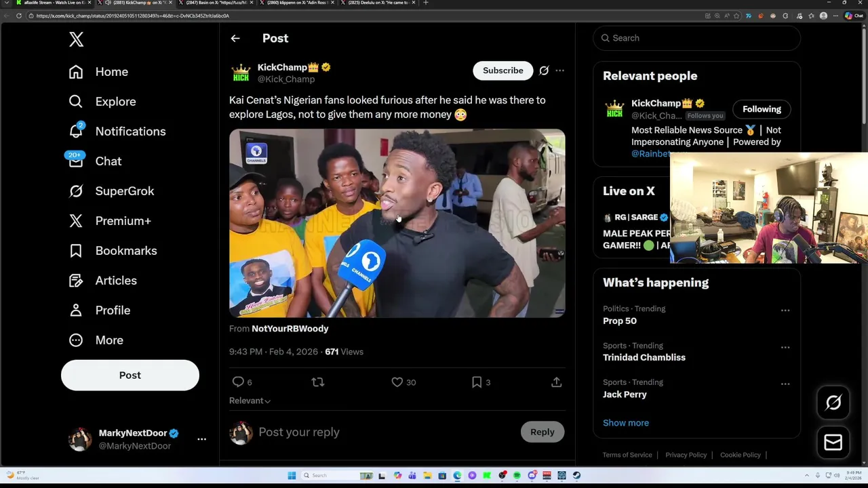Open Prop 50 trend options dots

[785, 310]
